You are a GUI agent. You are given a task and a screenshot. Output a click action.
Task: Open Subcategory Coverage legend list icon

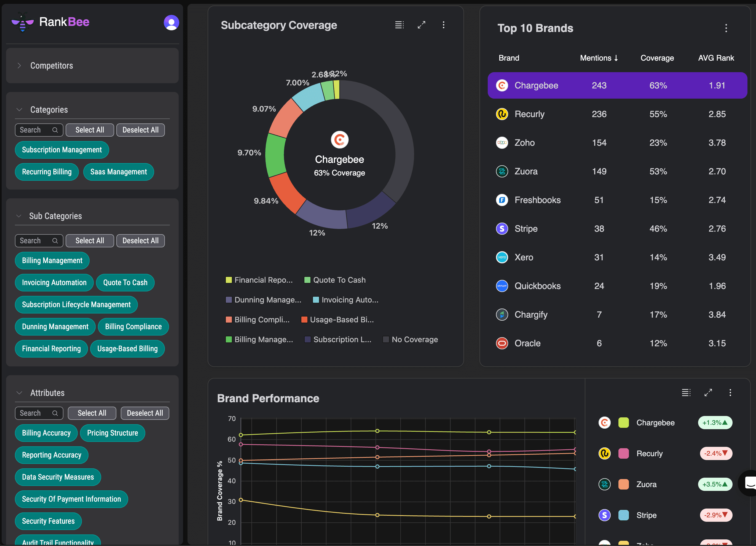point(399,25)
